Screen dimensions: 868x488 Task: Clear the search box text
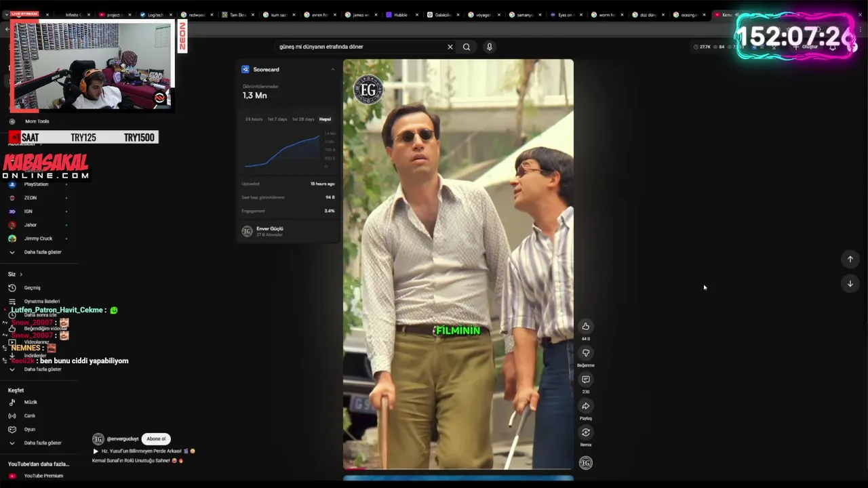[450, 47]
